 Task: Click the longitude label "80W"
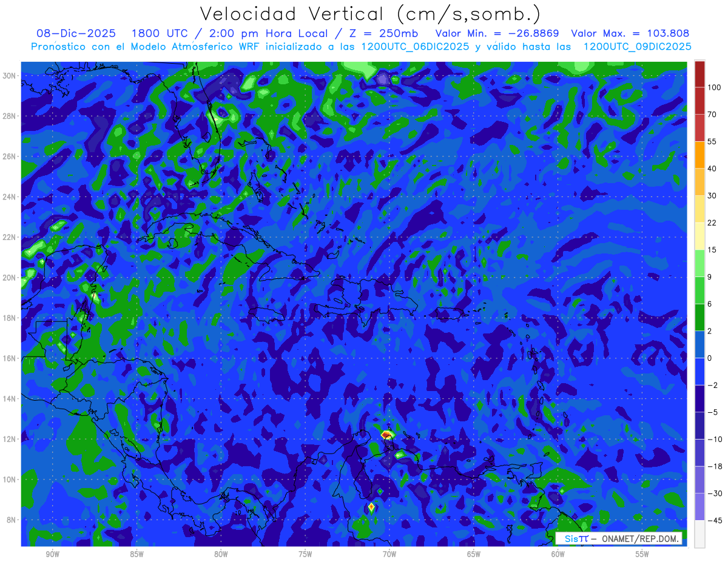pyautogui.click(x=221, y=554)
